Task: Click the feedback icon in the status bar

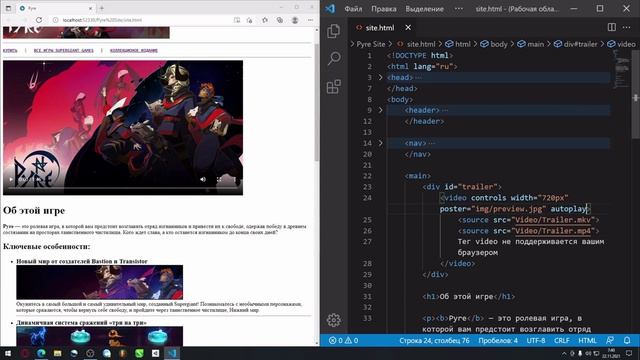Action: coord(610,340)
